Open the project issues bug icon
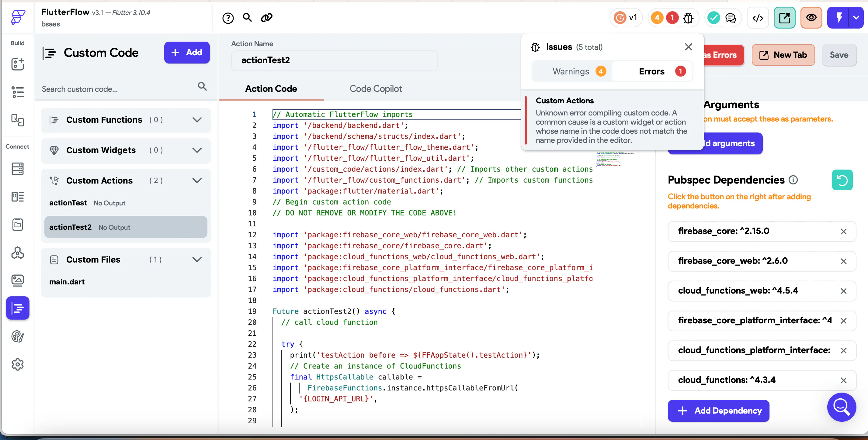Viewport: 868px width, 440px height. click(x=688, y=18)
